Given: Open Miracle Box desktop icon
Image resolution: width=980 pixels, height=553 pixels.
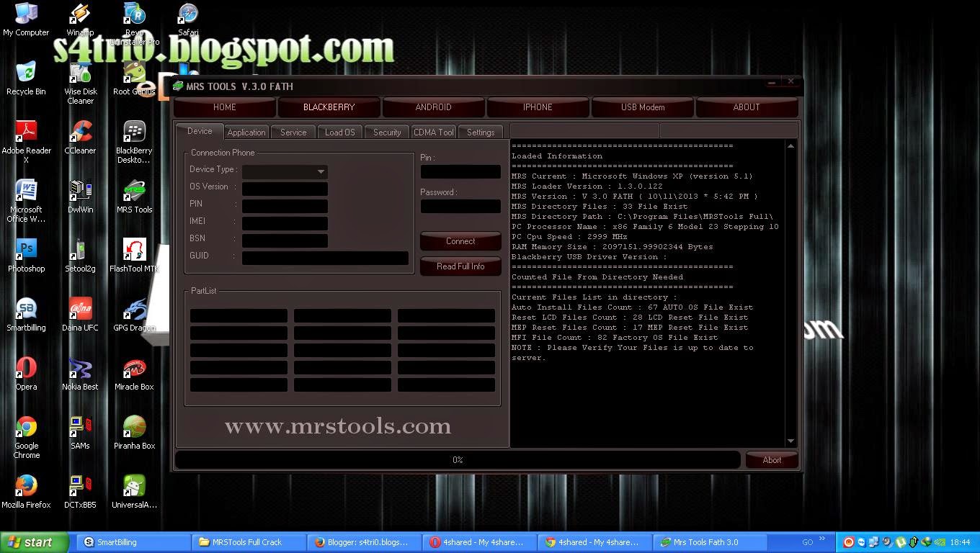Looking at the screenshot, I should click(134, 374).
